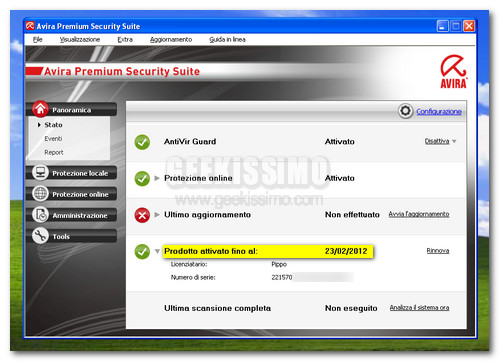Image resolution: width=500 pixels, height=362 pixels.
Task: Open the Protezione locale section
Action: [80, 173]
